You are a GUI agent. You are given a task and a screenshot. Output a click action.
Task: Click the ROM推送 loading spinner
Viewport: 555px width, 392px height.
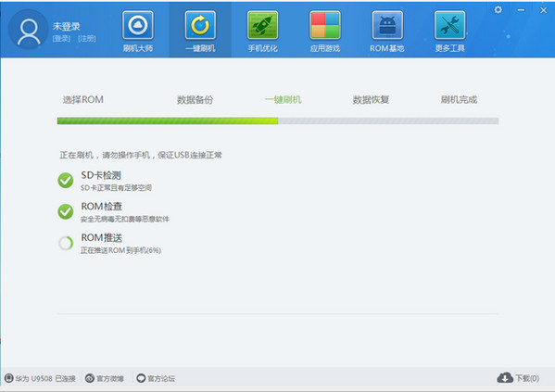66,243
